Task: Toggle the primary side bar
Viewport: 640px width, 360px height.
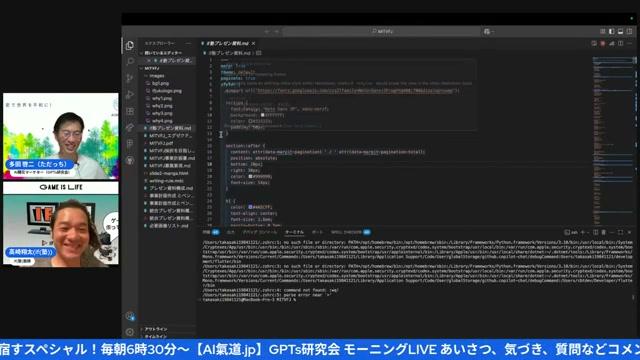Action: tap(611, 31)
